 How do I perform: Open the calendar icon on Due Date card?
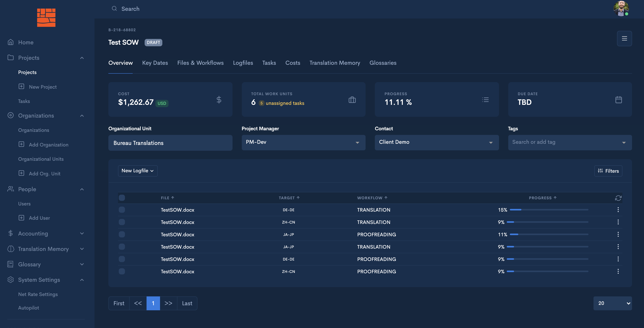619,99
